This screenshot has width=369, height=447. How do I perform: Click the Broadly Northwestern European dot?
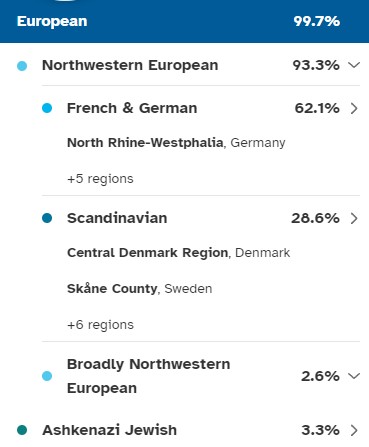pos(47,376)
